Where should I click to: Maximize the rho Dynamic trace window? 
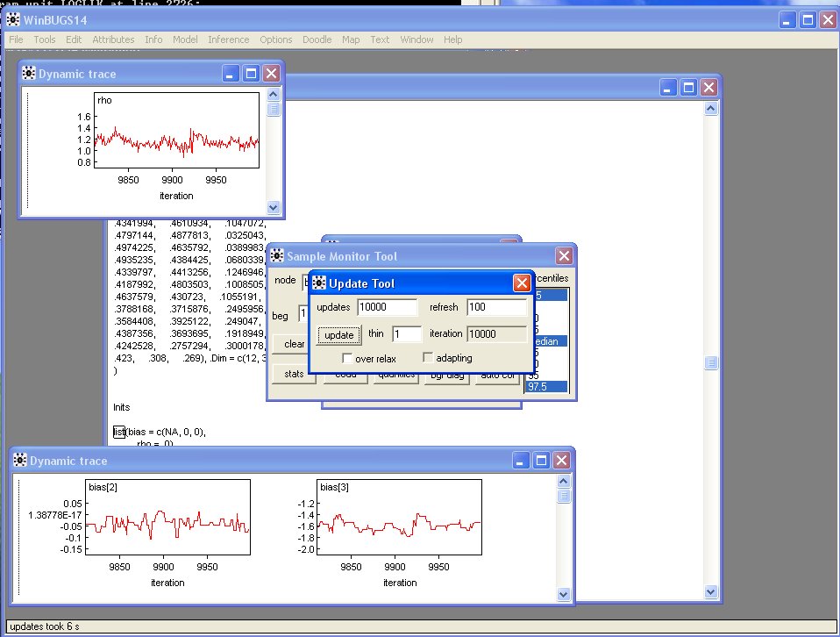click(251, 74)
